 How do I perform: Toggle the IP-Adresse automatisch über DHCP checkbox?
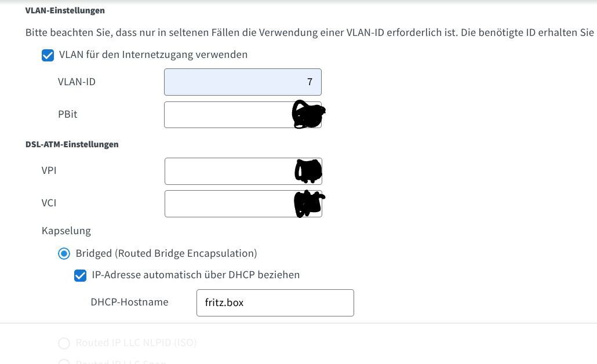(81, 275)
